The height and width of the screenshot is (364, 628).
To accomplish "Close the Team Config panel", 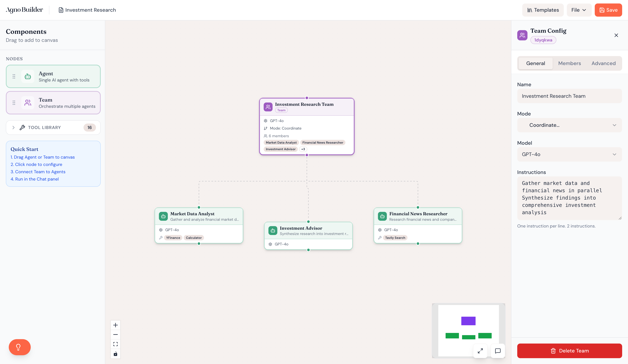I will tap(616, 35).
